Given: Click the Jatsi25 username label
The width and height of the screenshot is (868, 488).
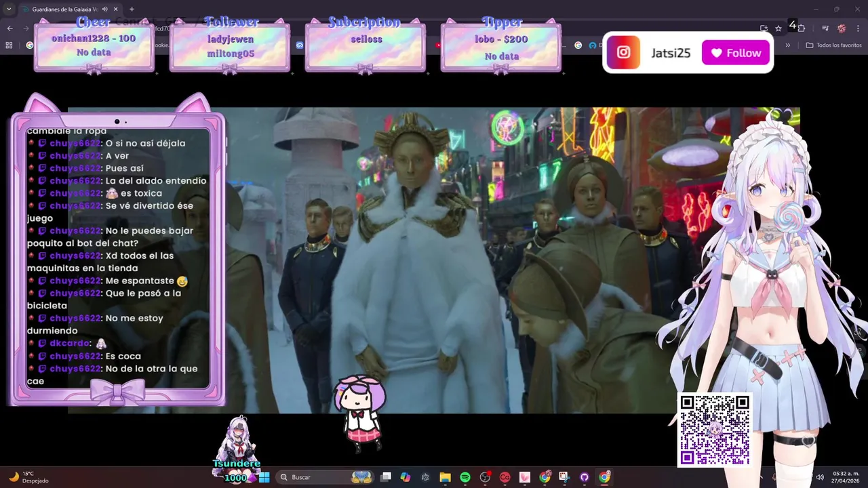Looking at the screenshot, I should tap(671, 53).
